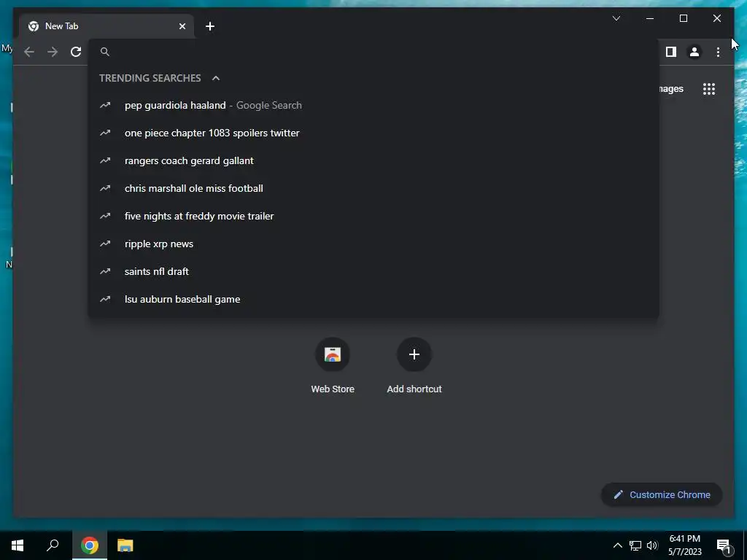
Task: Maximize the Chrome window
Action: coord(683,18)
